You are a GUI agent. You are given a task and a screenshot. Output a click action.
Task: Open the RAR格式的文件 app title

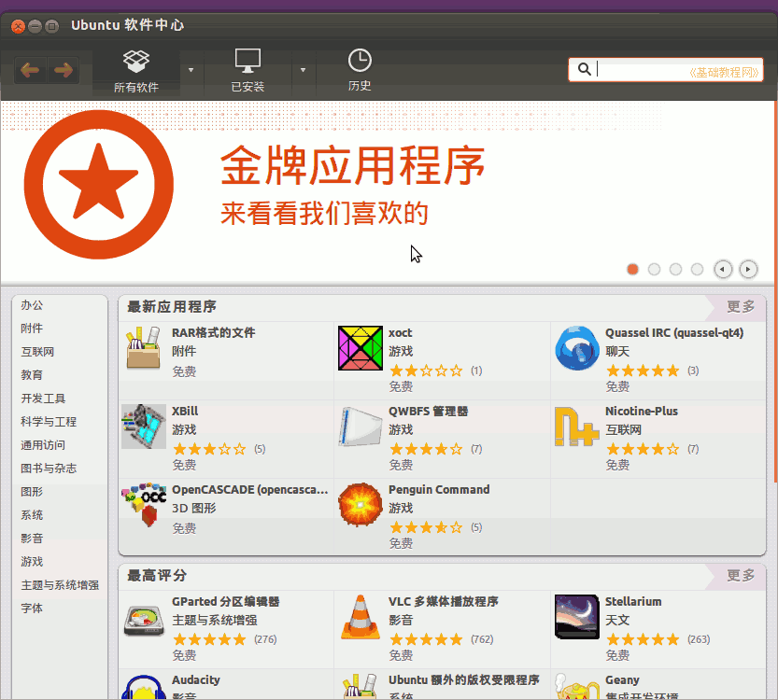pos(213,332)
